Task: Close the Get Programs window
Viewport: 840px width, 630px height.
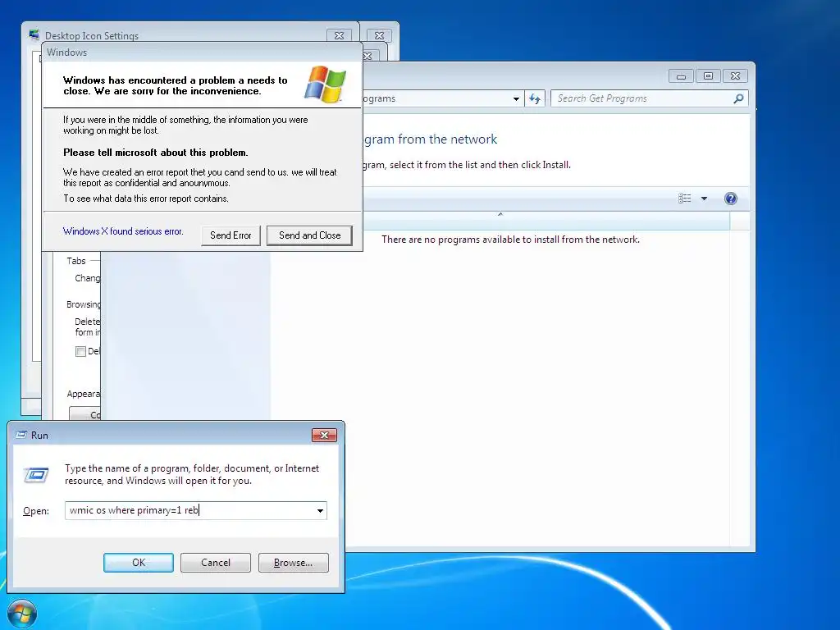Action: tap(735, 76)
